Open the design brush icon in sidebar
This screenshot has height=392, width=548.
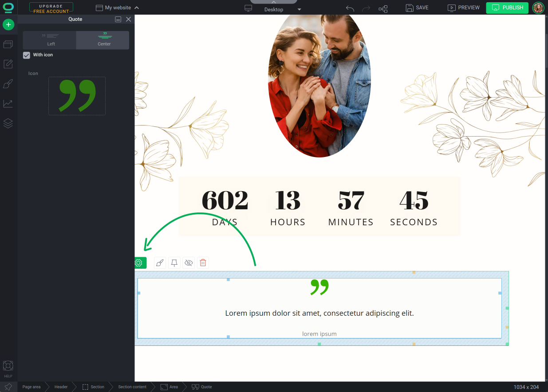coord(8,84)
